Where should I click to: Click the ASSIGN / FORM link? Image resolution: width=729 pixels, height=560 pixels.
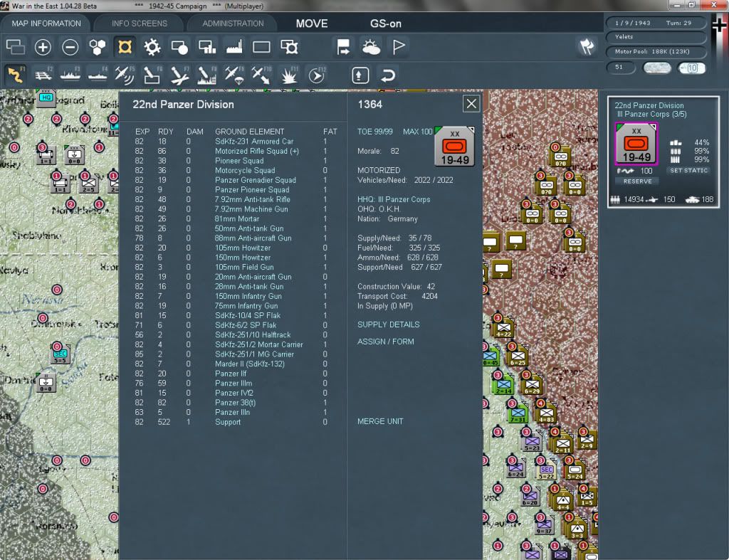pos(385,342)
